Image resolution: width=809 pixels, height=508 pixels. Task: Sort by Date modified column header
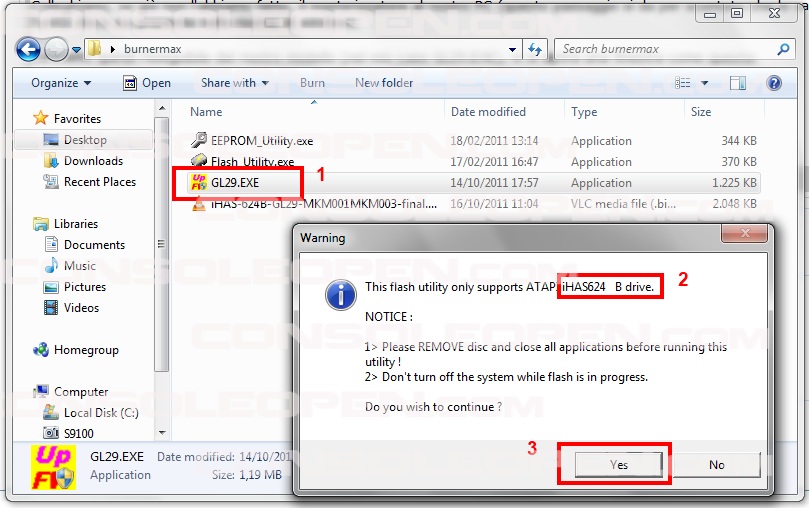point(488,112)
